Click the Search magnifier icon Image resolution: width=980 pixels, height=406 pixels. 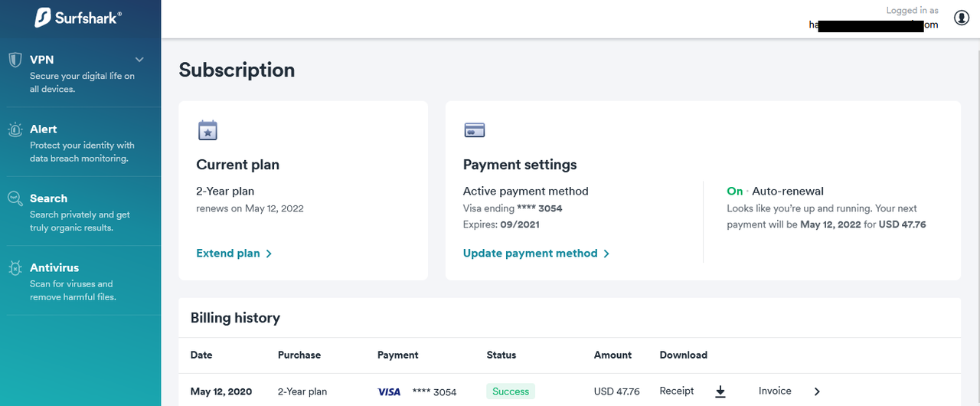15,199
